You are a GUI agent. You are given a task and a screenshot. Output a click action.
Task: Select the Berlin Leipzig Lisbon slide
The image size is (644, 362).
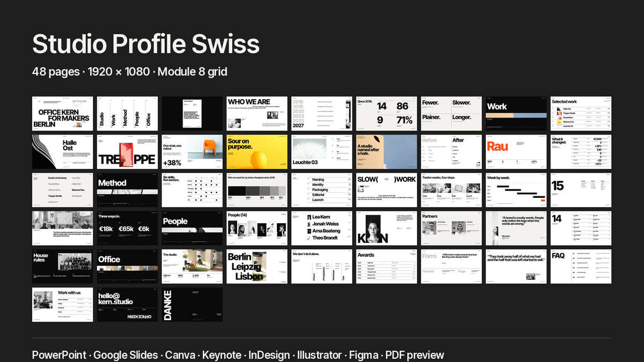(x=257, y=267)
